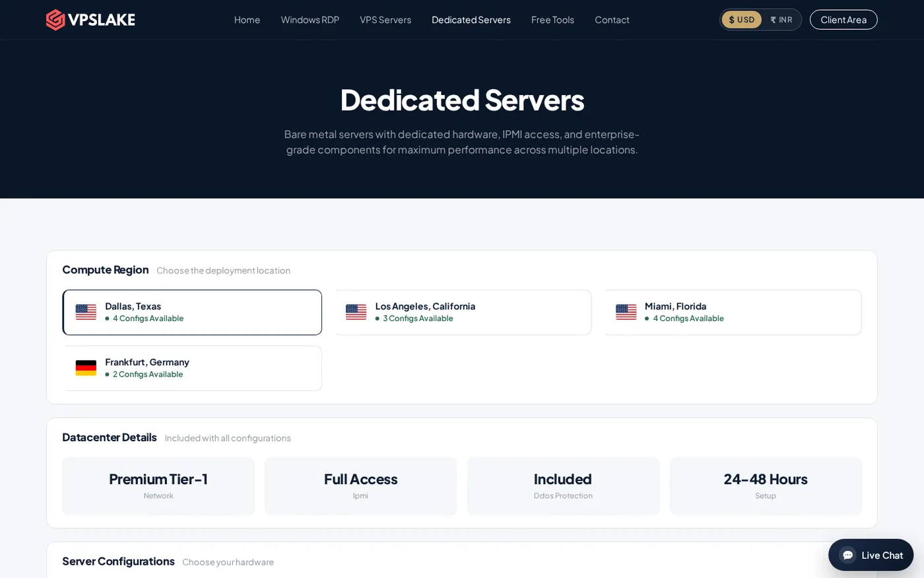Click the 24-48 Hours Setup card
The image size is (924, 578).
tap(766, 486)
